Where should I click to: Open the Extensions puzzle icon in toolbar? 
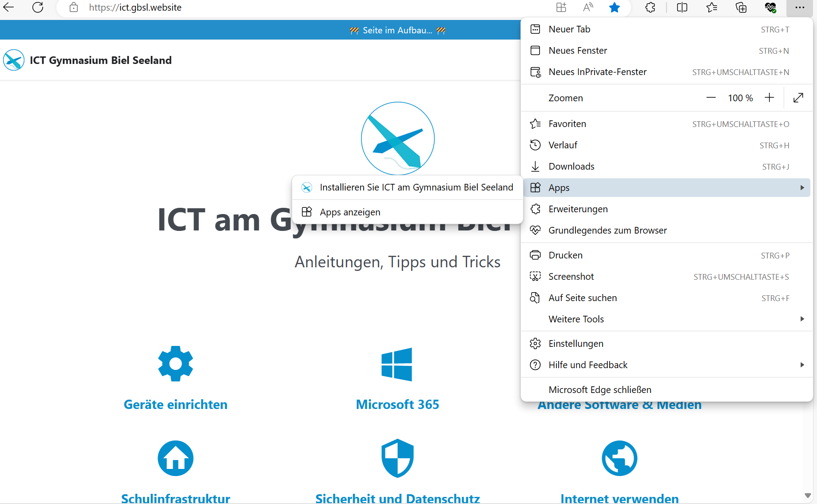pos(650,8)
